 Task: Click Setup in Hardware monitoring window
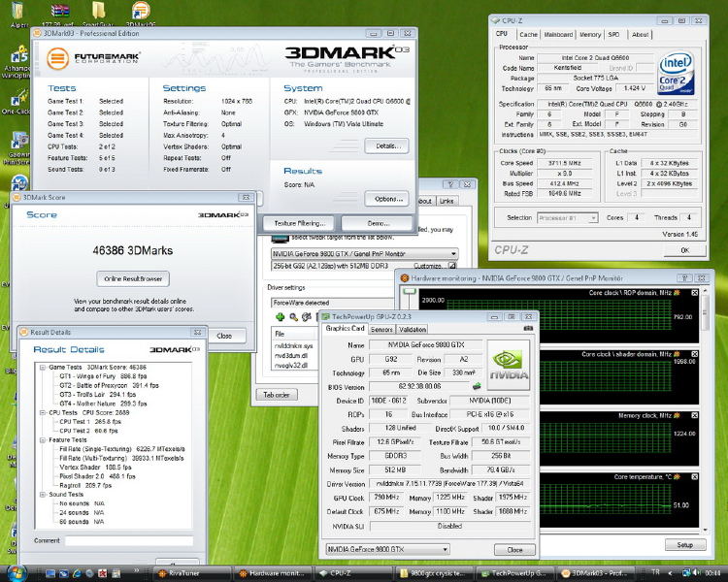pyautogui.click(x=685, y=545)
